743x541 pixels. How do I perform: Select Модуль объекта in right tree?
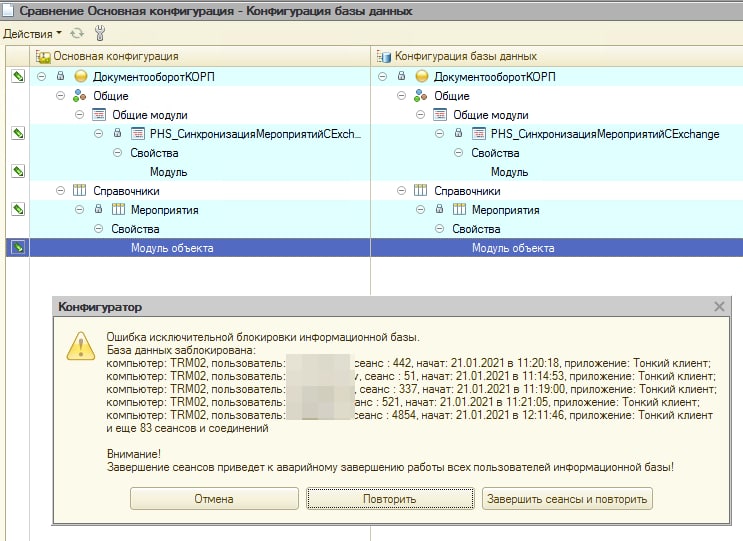coord(513,248)
